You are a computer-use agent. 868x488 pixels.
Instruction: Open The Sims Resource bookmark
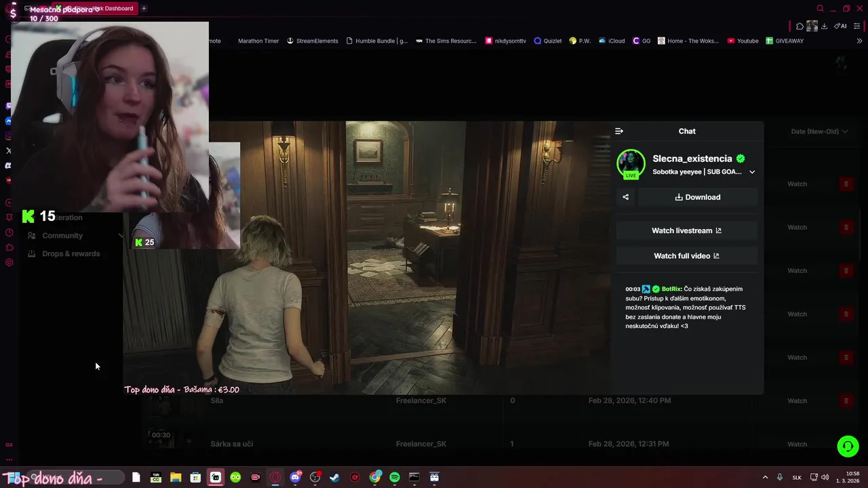coord(446,41)
